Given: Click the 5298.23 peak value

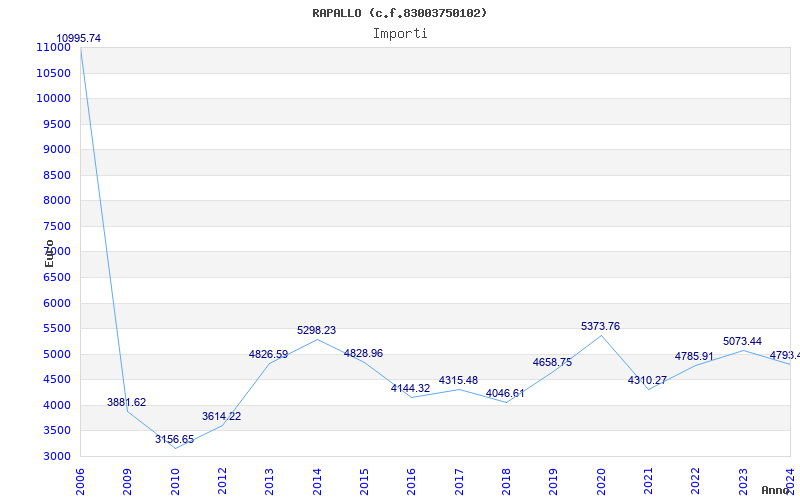Looking at the screenshot, I should 316,331.
